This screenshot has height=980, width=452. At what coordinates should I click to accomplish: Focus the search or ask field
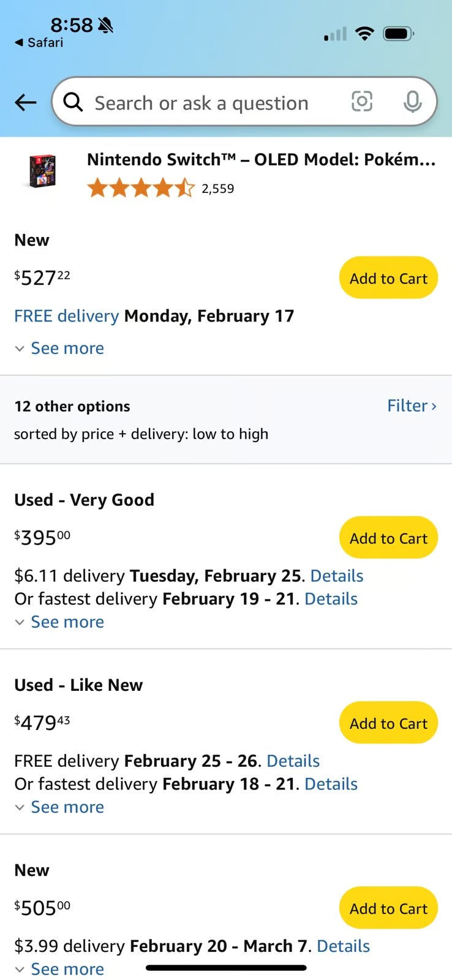tap(202, 103)
